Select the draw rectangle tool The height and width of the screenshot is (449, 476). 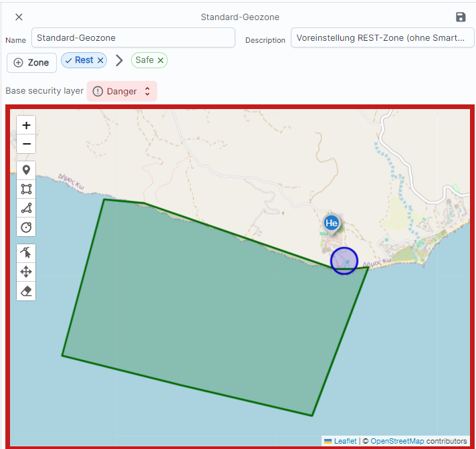tap(26, 189)
